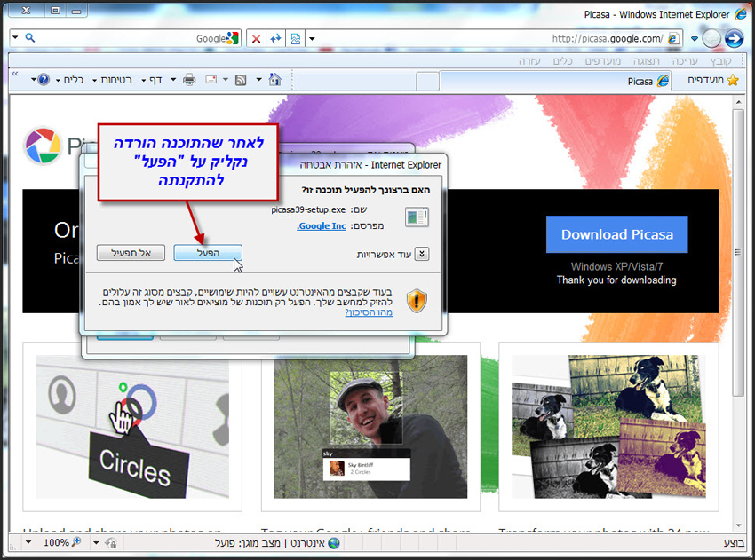Open a new tab with the blank tab button
The image size is (755, 560).
pos(427,82)
